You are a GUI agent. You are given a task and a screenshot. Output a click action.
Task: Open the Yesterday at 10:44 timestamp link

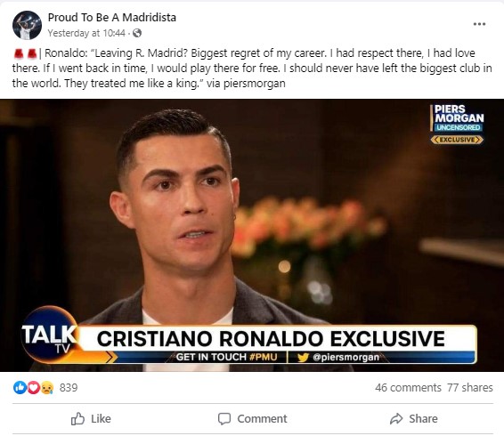pos(86,33)
